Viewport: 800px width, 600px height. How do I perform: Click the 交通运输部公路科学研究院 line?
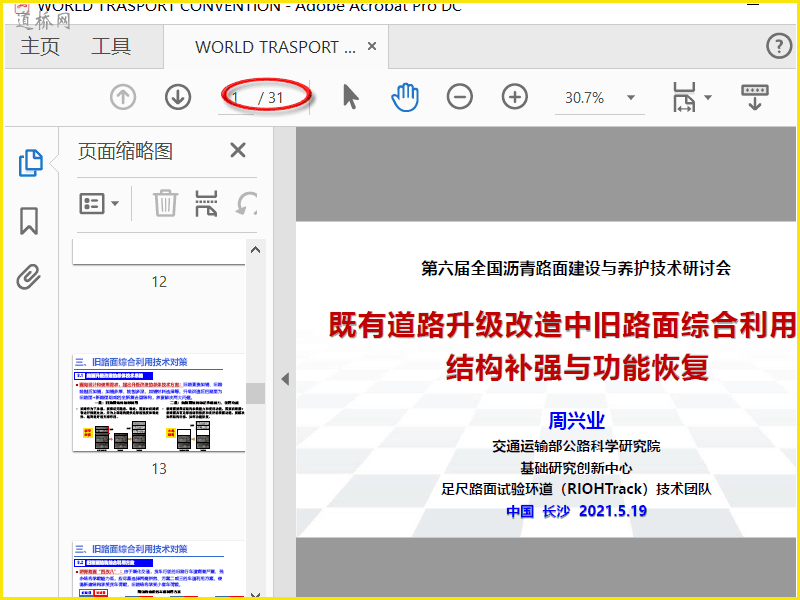576,446
